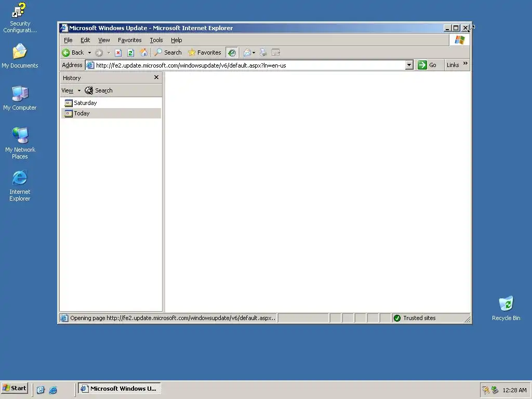
Task: Click the green Go button
Action: tap(427, 65)
